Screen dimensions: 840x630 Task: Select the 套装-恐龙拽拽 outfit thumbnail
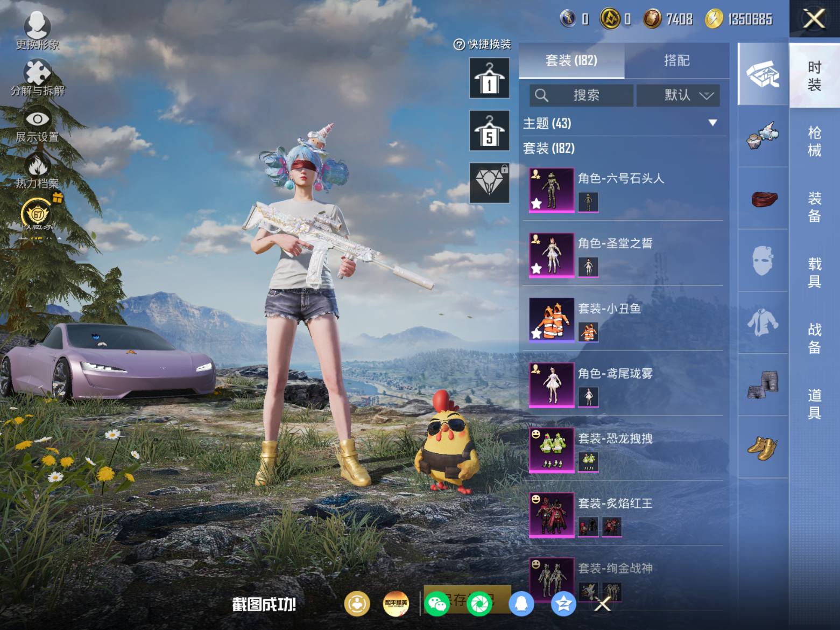click(x=552, y=450)
